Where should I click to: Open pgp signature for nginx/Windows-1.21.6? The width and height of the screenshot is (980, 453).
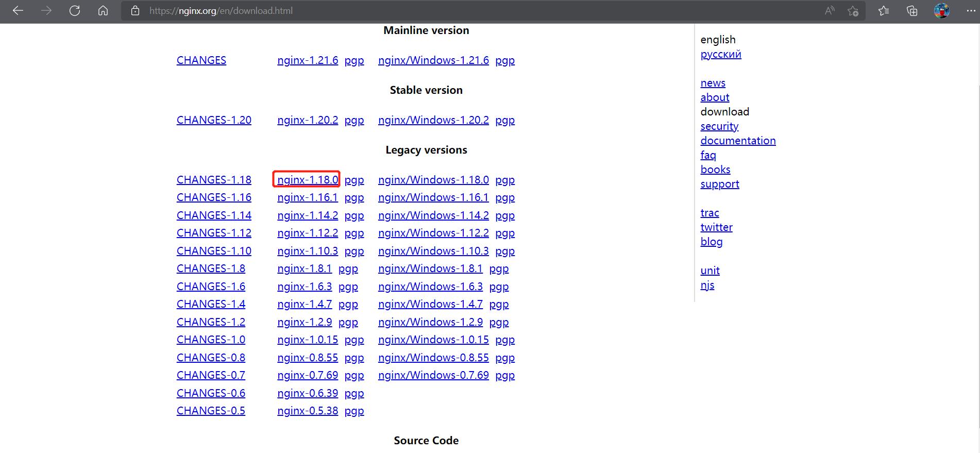click(505, 61)
